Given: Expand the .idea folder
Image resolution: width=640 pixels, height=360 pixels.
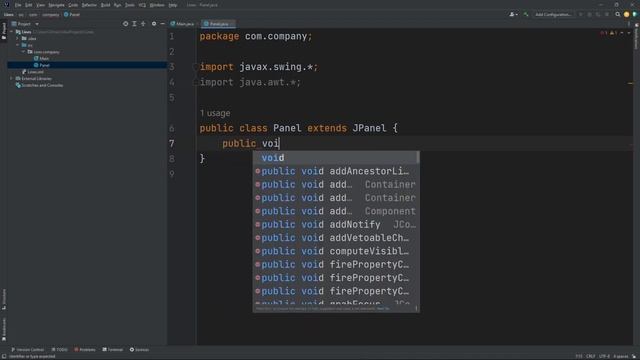Looking at the screenshot, I should coord(18,38).
